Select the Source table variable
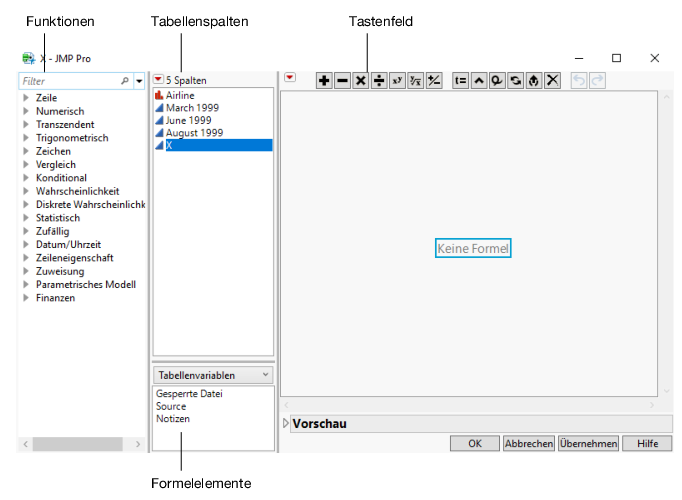The height and width of the screenshot is (500, 682). point(171,407)
